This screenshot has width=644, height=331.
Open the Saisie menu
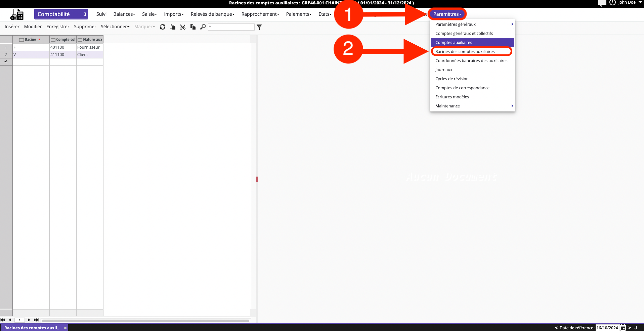click(x=149, y=14)
